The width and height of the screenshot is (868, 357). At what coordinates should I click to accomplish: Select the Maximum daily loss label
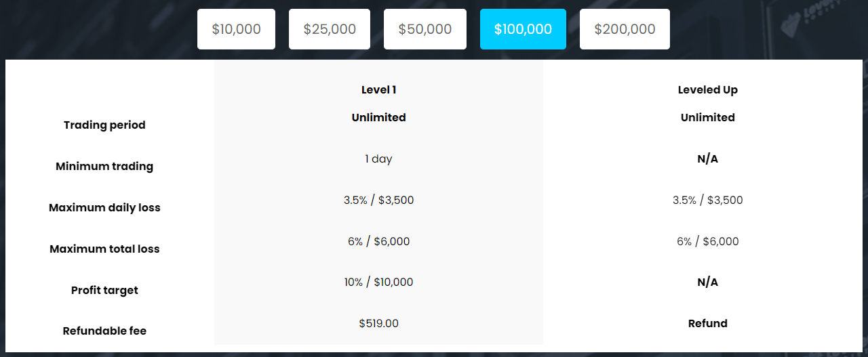pyautogui.click(x=104, y=208)
